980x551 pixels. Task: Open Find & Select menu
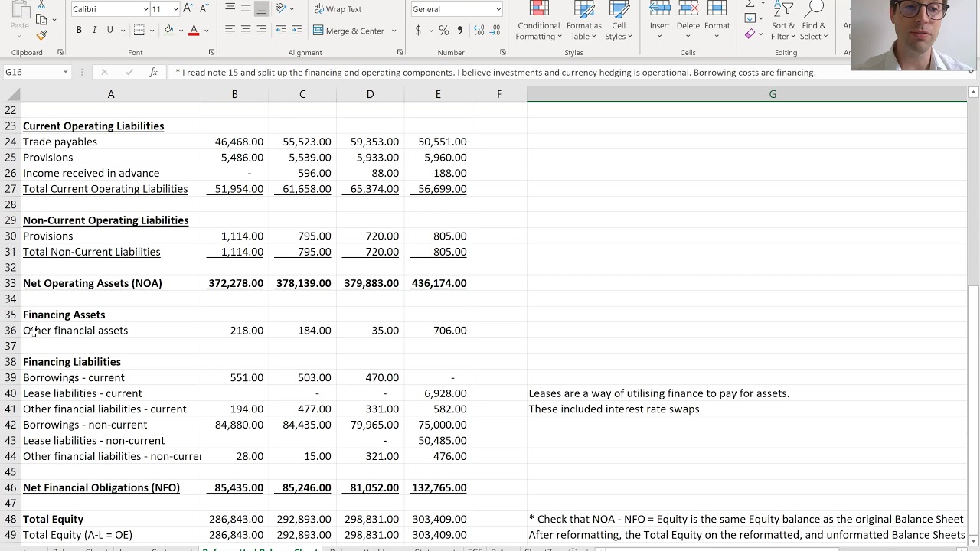(814, 21)
